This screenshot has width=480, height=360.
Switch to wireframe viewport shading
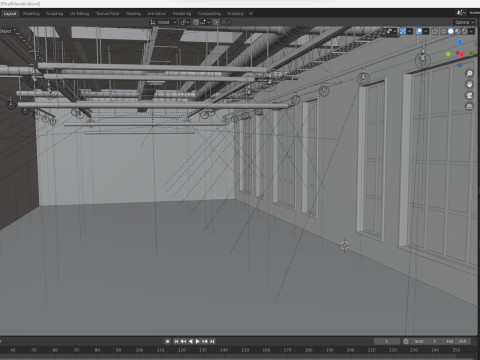[x=444, y=31]
